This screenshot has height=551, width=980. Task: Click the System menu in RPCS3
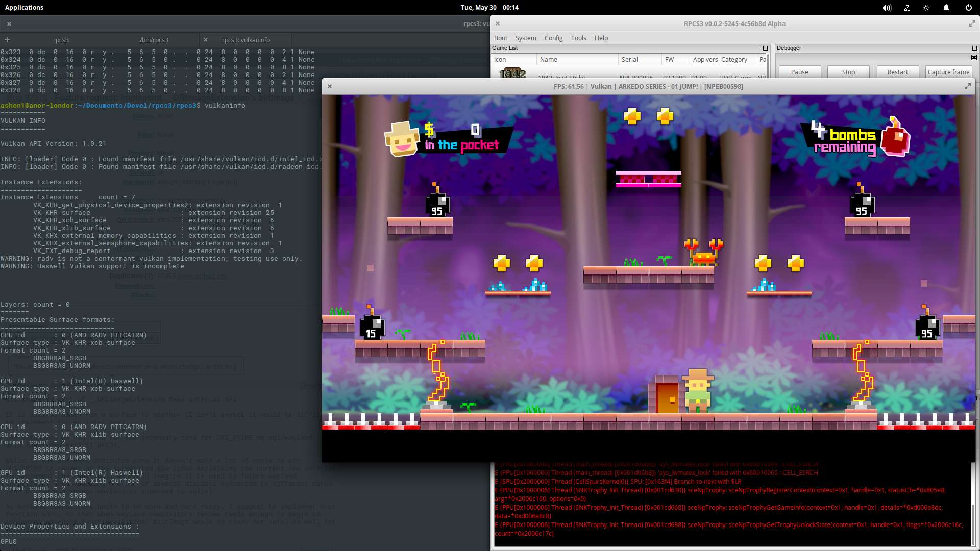click(526, 38)
